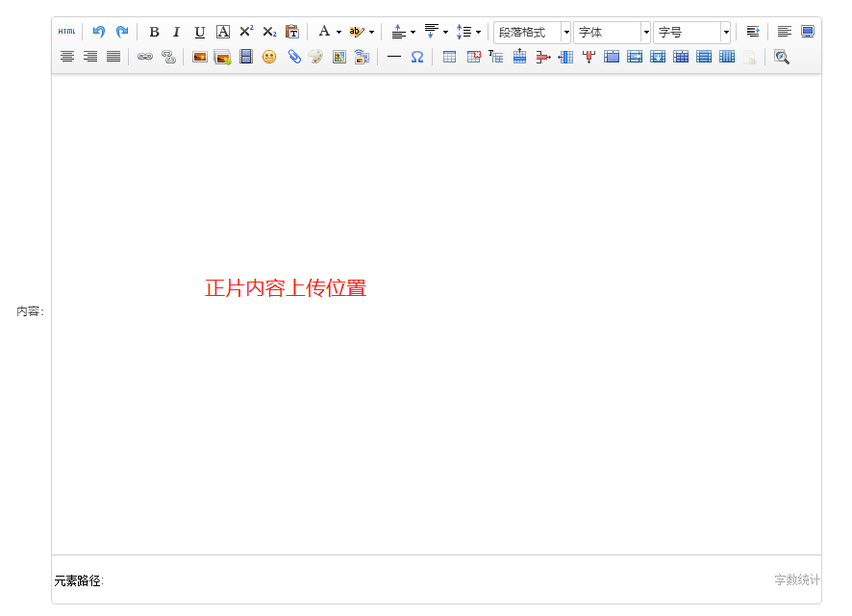Insert a table
Viewport: 852px width, 616px height.
[449, 57]
